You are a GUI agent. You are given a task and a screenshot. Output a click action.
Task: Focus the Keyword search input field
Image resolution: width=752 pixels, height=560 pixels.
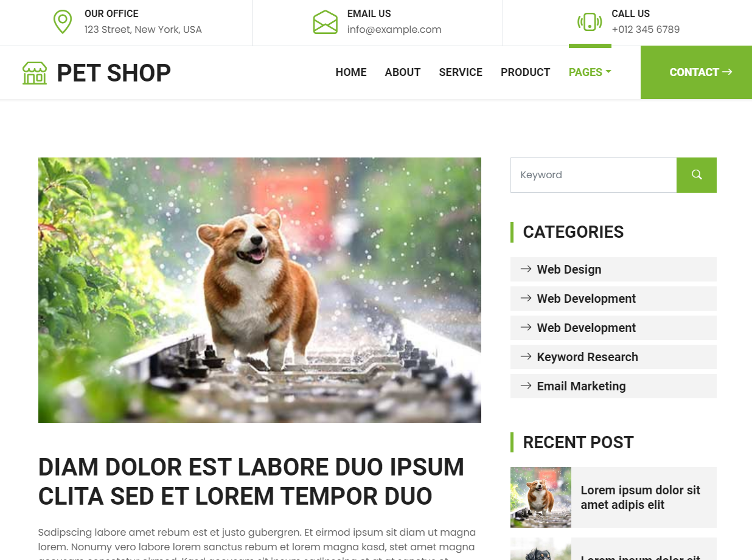(593, 175)
